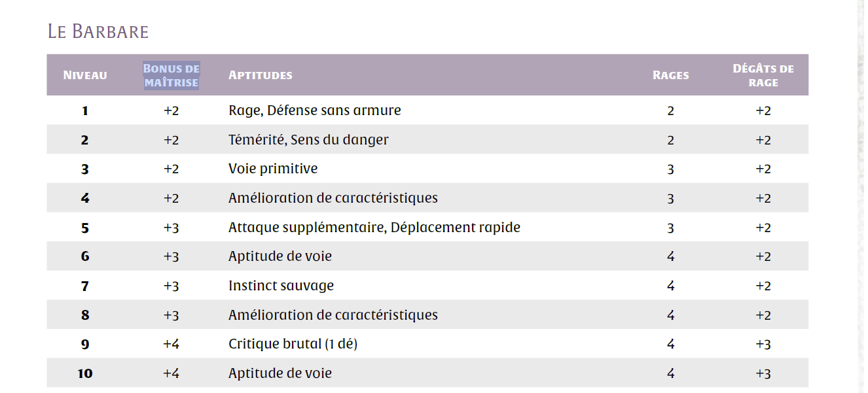This screenshot has height=393, width=868.
Task: Click the "Témérité, Sens du danger" cell
Action: 308,140
